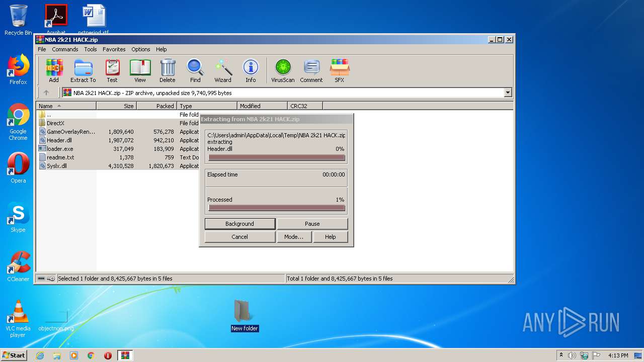The image size is (644, 362).
Task: Sort by Name column header
Action: (x=66, y=106)
